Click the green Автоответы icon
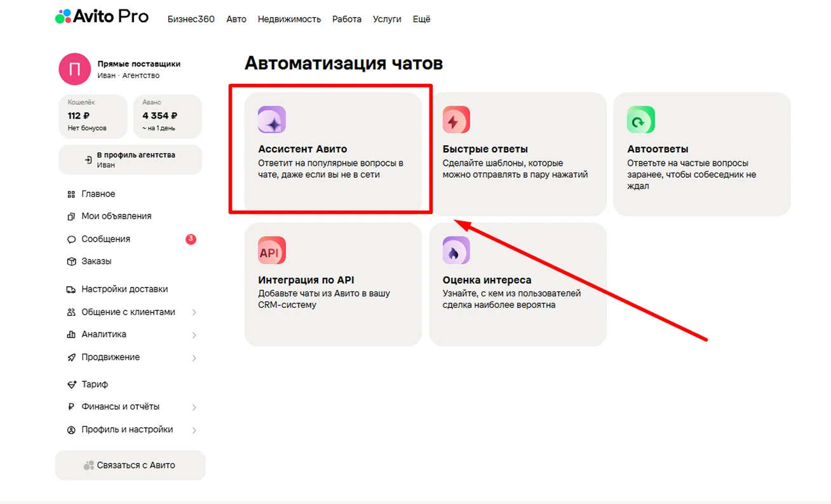This screenshot has height=504, width=831. 640,119
